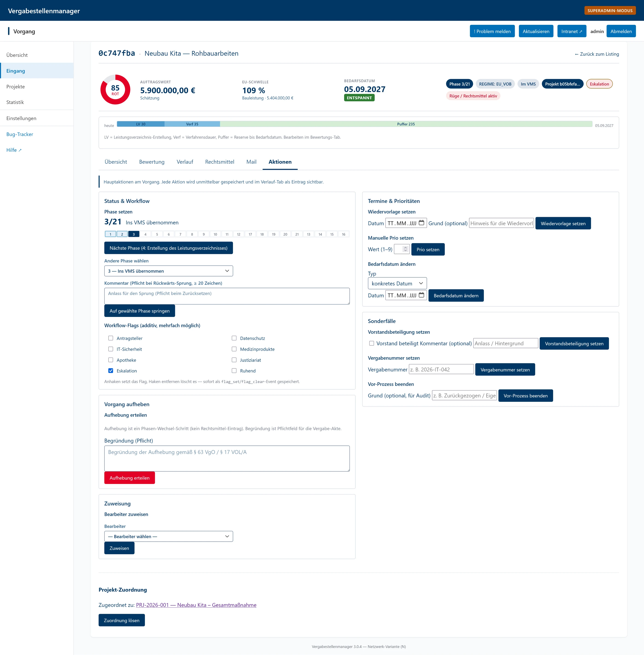Open calendar picker in Wiedervorlage date field

[421, 223]
